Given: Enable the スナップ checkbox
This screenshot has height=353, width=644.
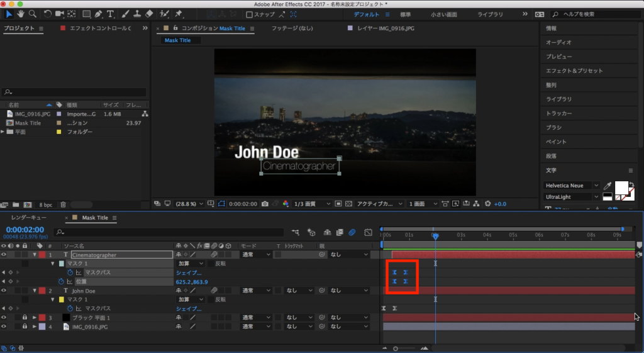Looking at the screenshot, I should coord(249,14).
